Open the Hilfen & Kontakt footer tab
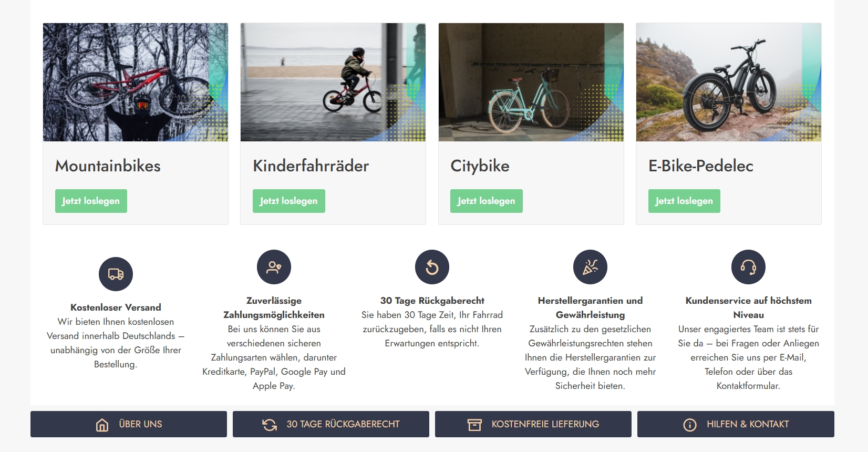This screenshot has width=868, height=452. pos(736,424)
